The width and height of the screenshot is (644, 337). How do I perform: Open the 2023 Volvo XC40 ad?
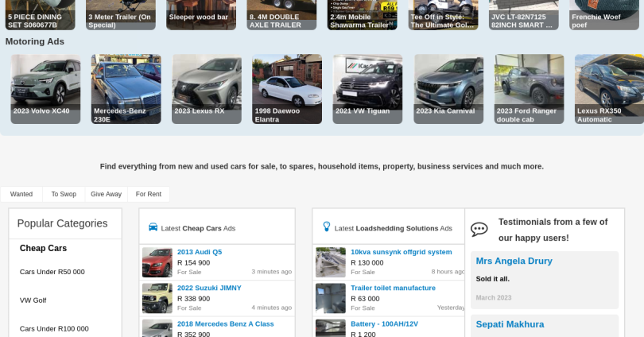point(45,89)
